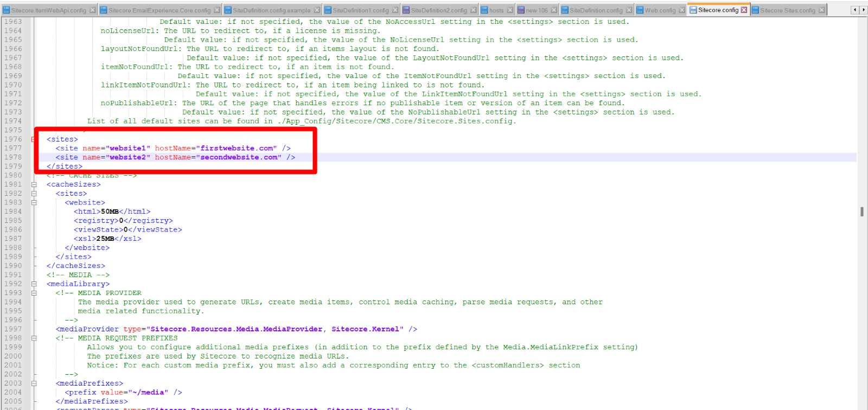Open the Sitecore.EmailExperience.Core.config tab

[x=159, y=10]
